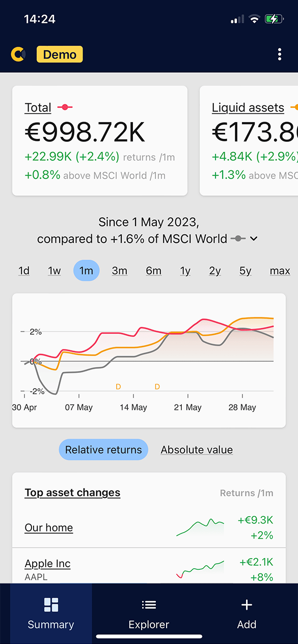Select the 1m time range
Image resolution: width=298 pixels, height=644 pixels.
pyautogui.click(x=86, y=271)
